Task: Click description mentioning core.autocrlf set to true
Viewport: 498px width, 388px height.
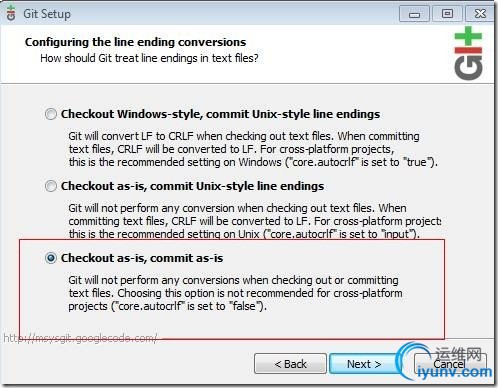Action: click(x=253, y=149)
